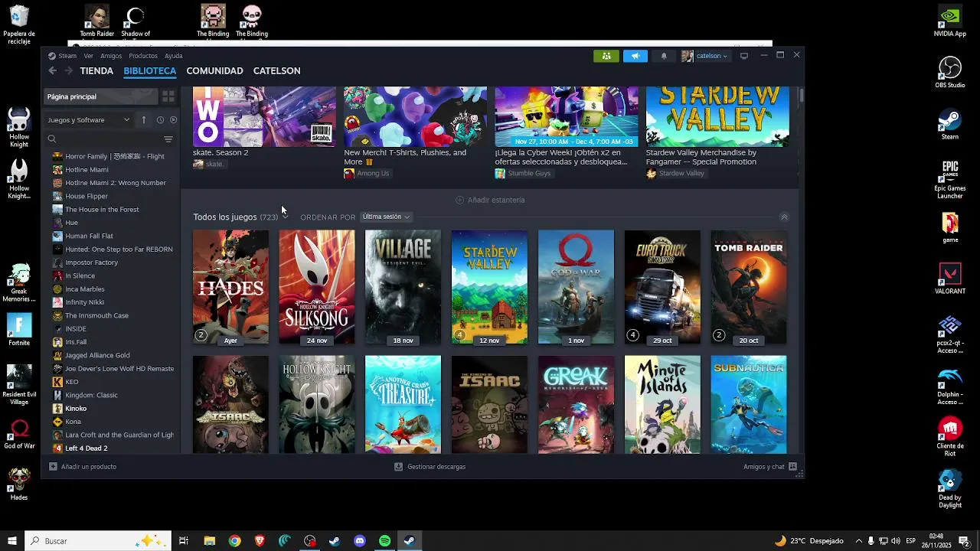The image size is (980, 551).
Task: Open Discord from the taskbar
Action: click(360, 541)
